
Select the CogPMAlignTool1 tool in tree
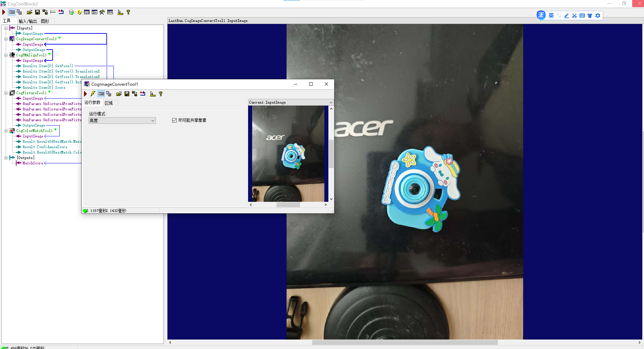[31, 55]
